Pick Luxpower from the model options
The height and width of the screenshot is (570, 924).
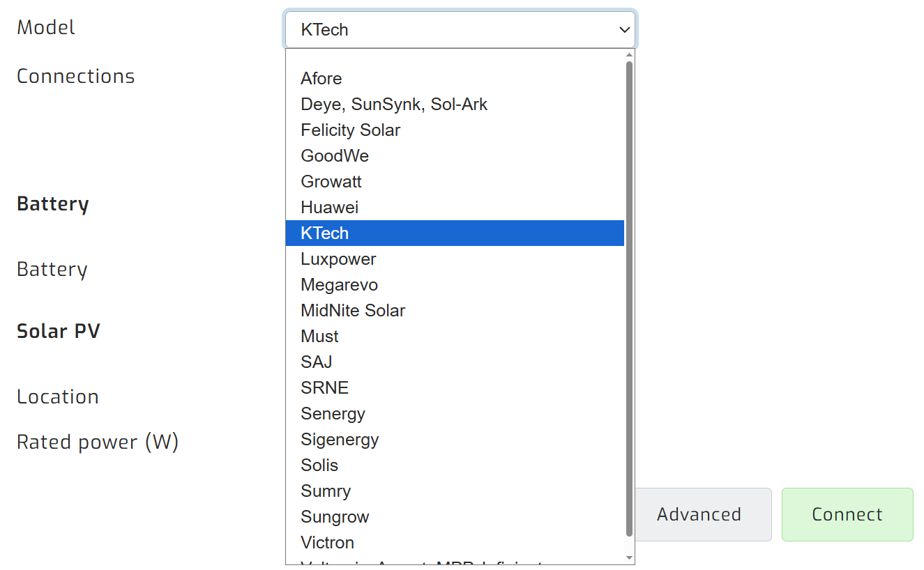coord(338,259)
